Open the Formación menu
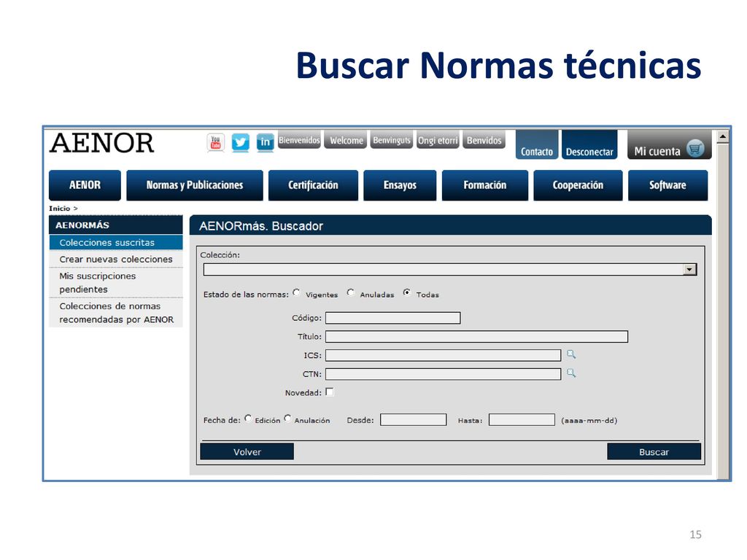The height and width of the screenshot is (560, 747). pyautogui.click(x=485, y=185)
